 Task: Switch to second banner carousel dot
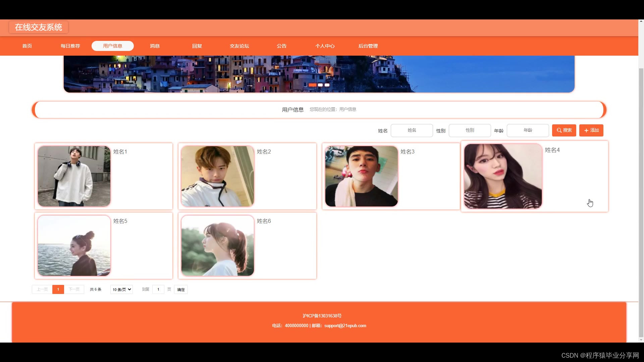pos(320,85)
